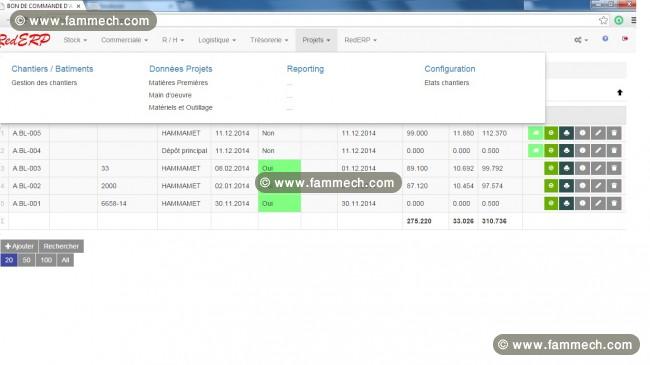Image resolution: width=650 pixels, height=365 pixels.
Task: Edit row A.BL-002 with the pencil icon
Action: pos(598,186)
